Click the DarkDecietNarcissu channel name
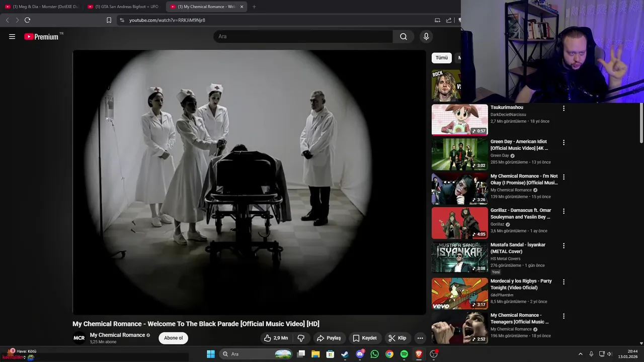This screenshot has height=362, width=644. [x=508, y=115]
